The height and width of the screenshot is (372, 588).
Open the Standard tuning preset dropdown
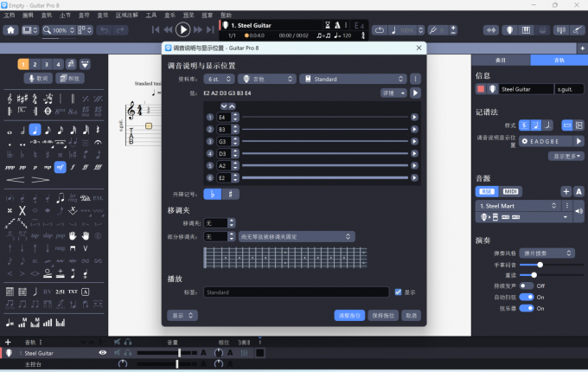[x=354, y=79]
